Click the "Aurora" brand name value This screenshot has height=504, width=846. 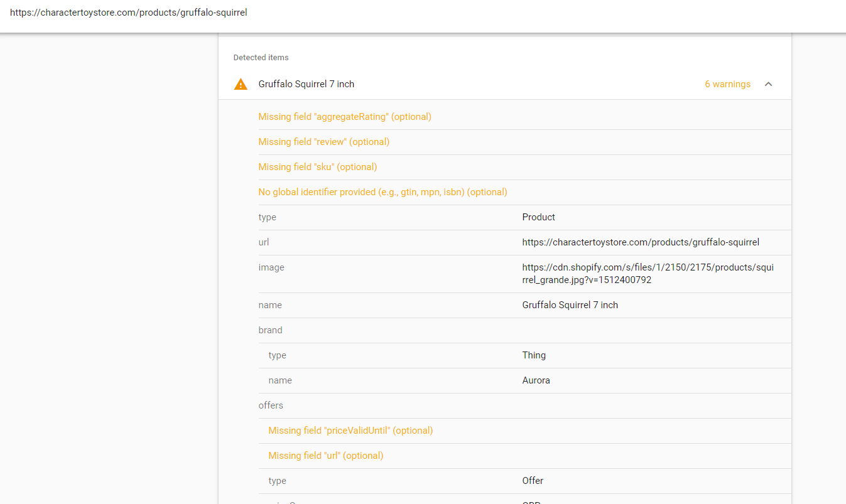tap(536, 380)
